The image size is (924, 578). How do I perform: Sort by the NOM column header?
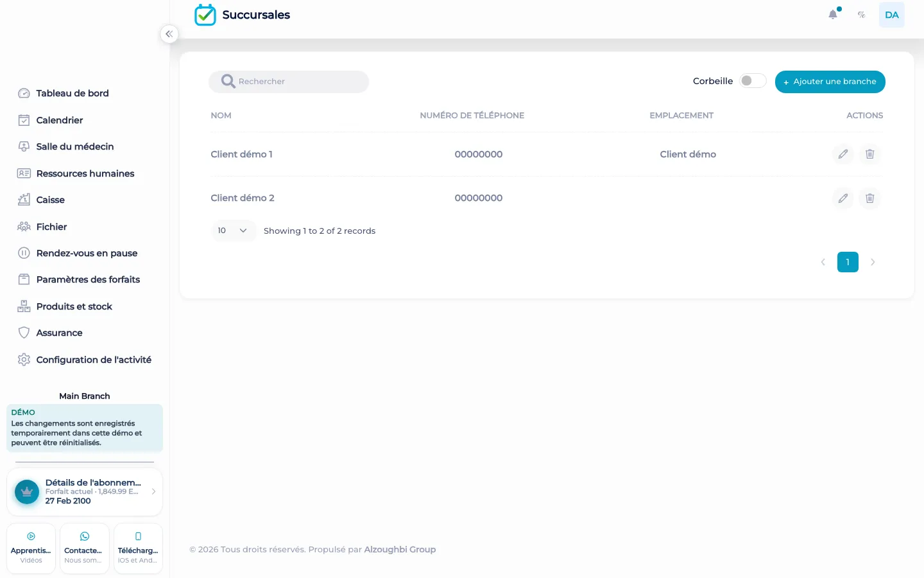click(x=221, y=116)
